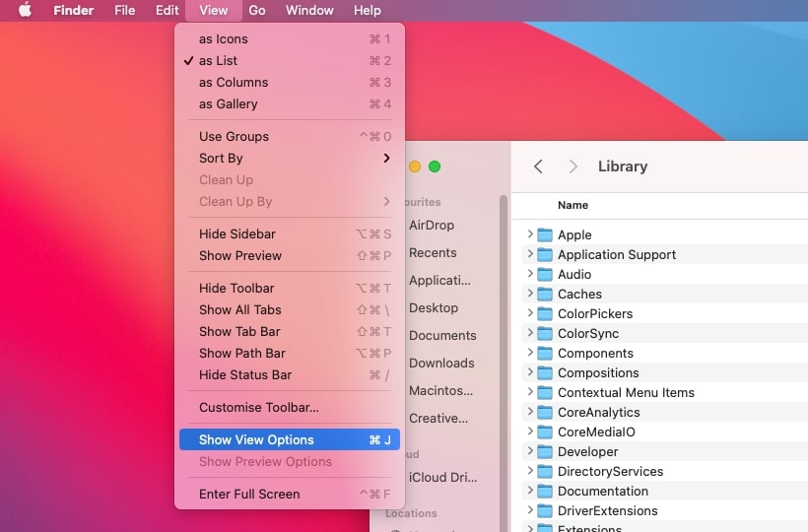
Task: Open Customise Toolbar…
Action: click(290, 407)
